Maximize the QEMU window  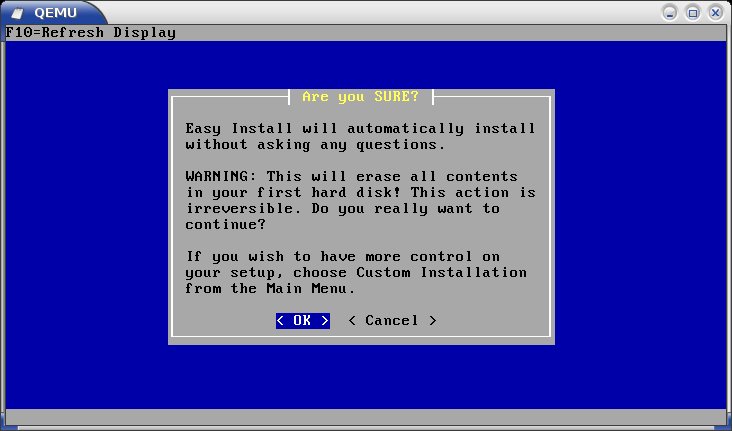tap(693, 13)
